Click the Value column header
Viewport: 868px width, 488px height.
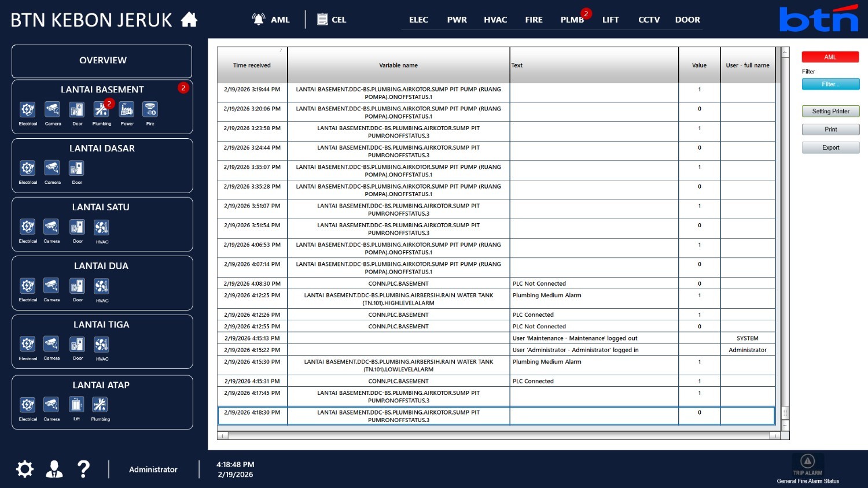click(x=699, y=65)
